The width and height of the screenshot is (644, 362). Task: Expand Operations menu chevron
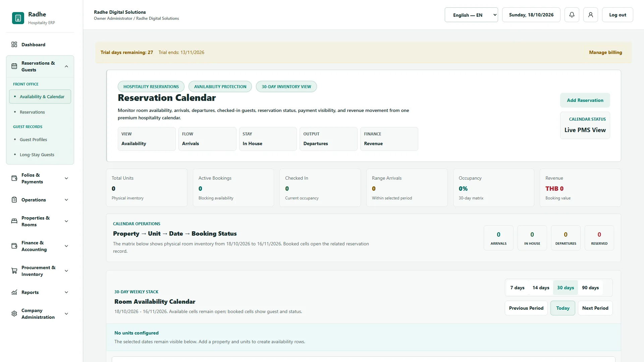pos(66,200)
